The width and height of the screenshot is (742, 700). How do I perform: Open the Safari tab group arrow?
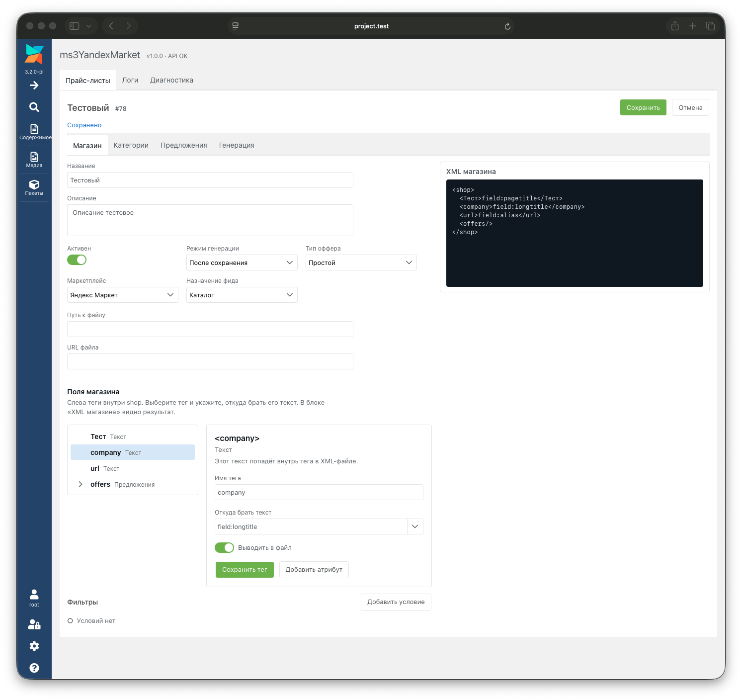coord(88,26)
